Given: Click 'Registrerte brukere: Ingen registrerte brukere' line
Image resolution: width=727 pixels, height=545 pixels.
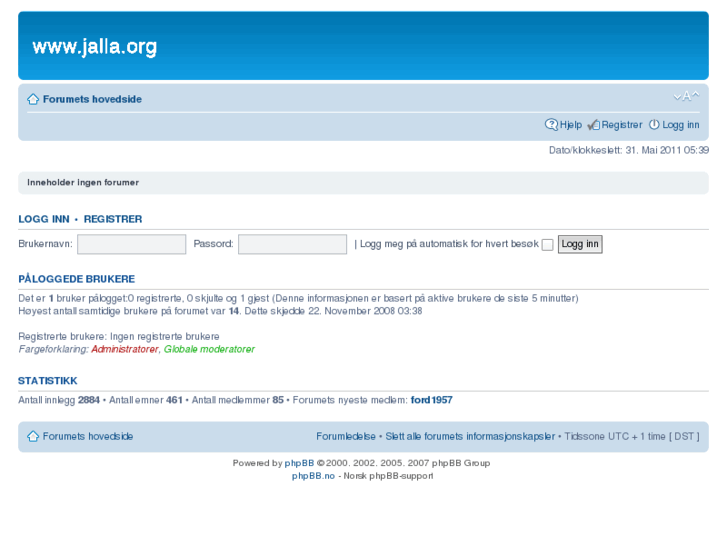Looking at the screenshot, I should (119, 336).
